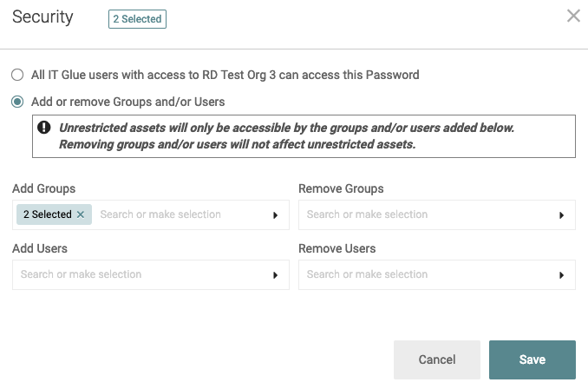The width and height of the screenshot is (588, 389).
Task: Expand the Add Groups dropdown arrow
Action: (x=276, y=214)
